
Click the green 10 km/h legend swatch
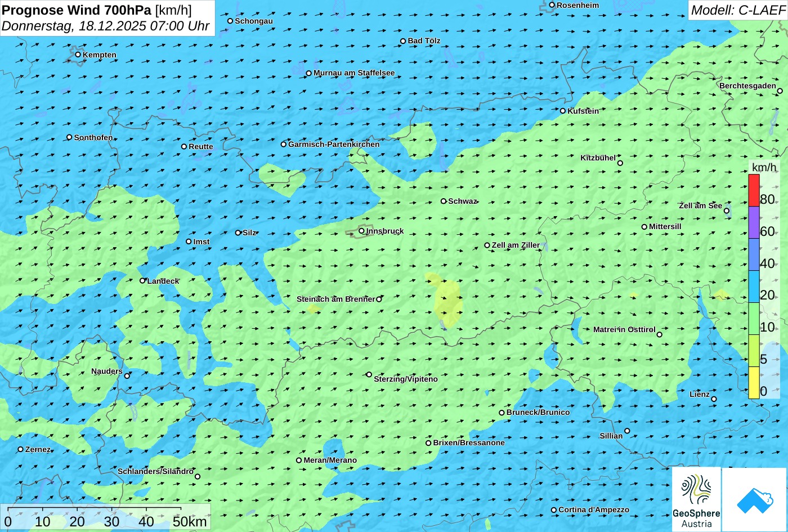coord(754,319)
